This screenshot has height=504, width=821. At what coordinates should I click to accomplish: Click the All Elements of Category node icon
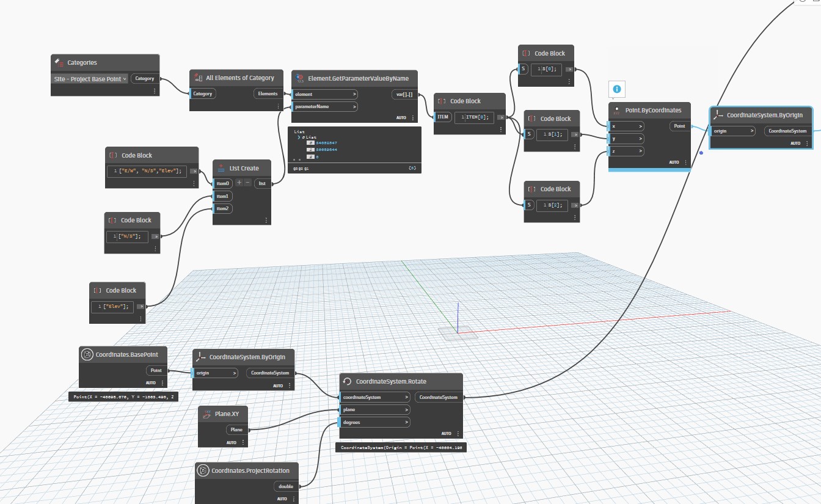point(198,78)
